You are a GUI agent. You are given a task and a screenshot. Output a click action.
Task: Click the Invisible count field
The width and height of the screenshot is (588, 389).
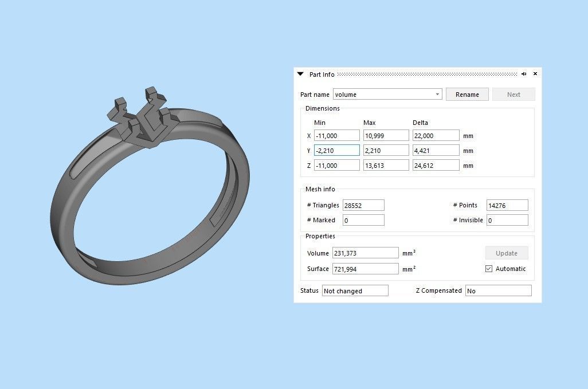coord(507,220)
